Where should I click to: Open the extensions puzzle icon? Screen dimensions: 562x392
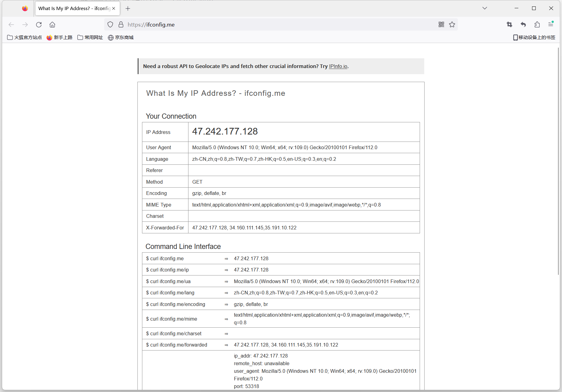[x=537, y=25]
